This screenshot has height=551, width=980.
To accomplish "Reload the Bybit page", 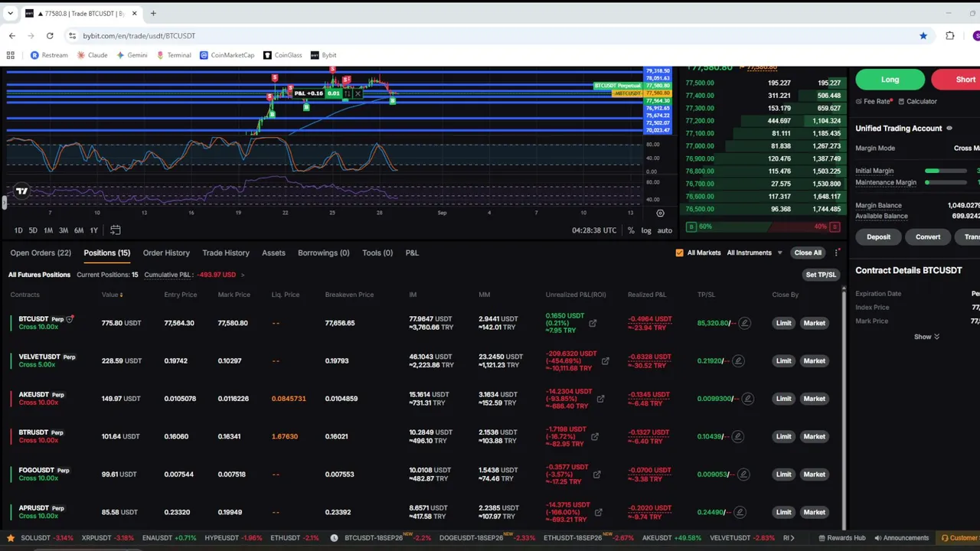I will point(50,35).
